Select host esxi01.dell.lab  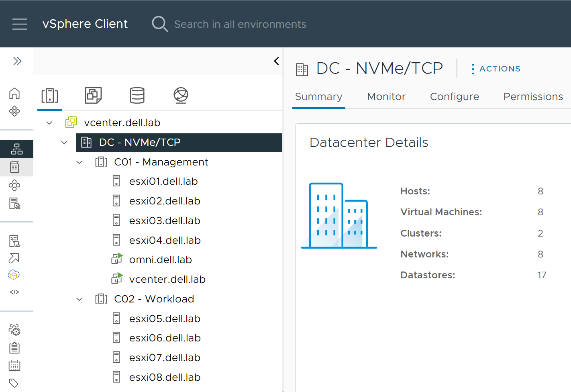[x=163, y=182]
